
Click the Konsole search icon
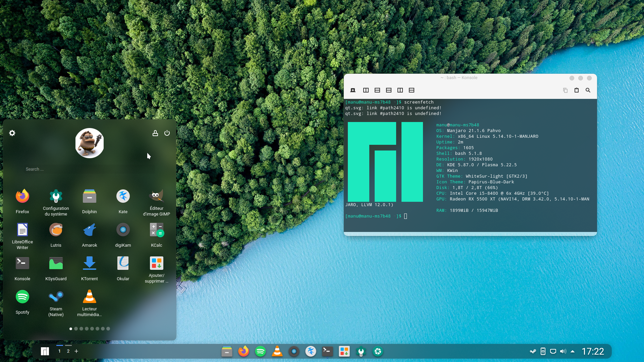(588, 90)
